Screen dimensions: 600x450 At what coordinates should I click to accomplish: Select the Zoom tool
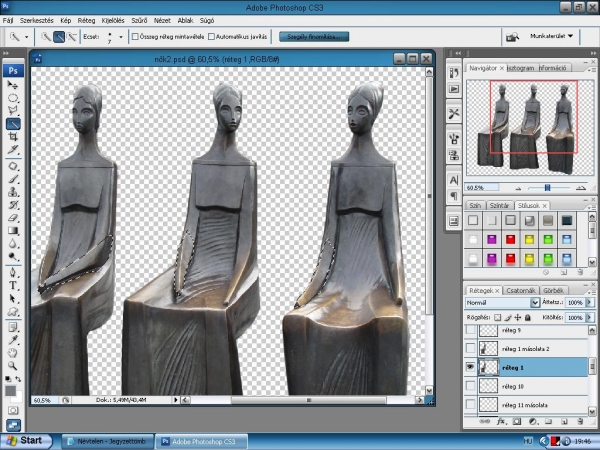13,365
